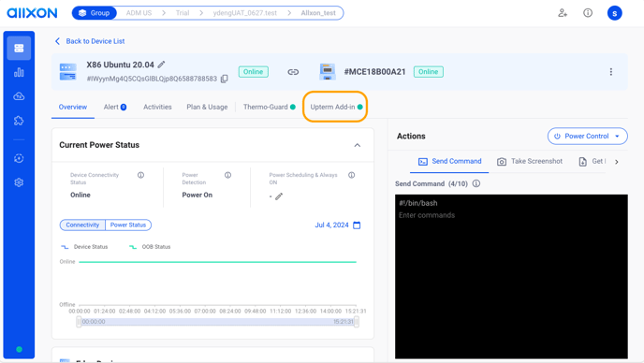Click the green status dot in sidebar

click(19, 350)
